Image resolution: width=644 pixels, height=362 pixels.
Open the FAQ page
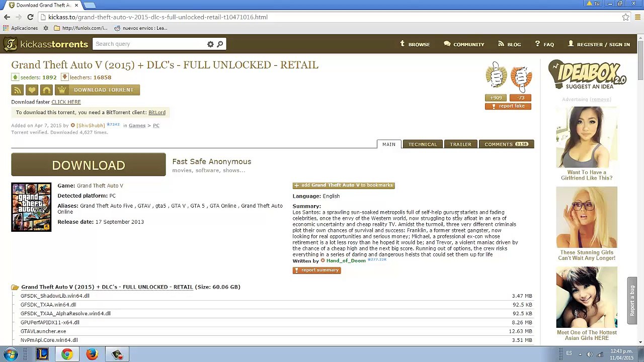(544, 44)
